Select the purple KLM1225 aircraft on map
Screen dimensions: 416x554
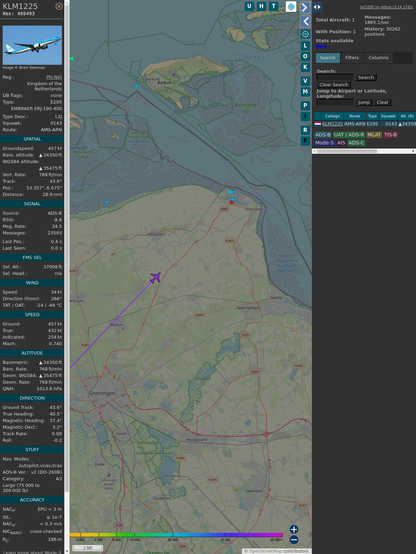[x=155, y=278]
